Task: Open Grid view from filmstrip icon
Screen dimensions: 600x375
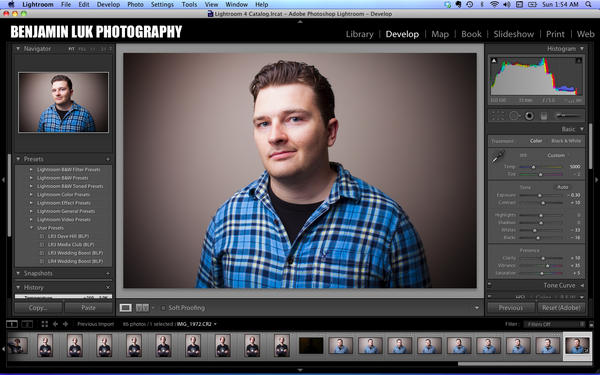Action: (45, 324)
